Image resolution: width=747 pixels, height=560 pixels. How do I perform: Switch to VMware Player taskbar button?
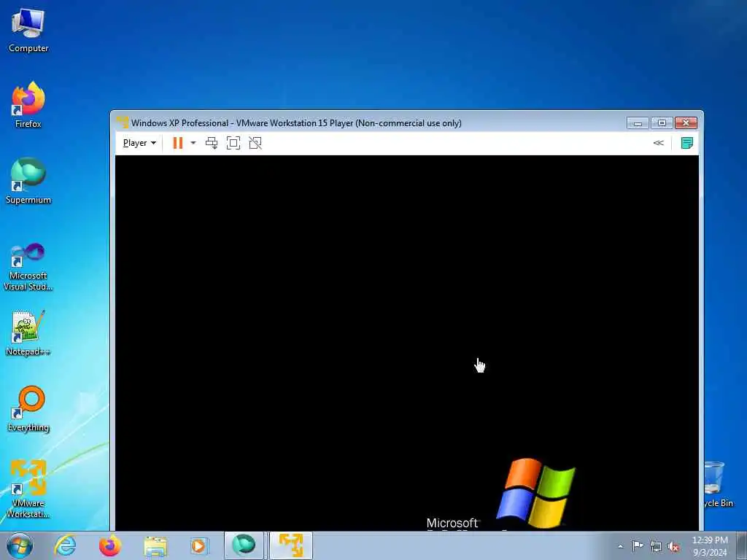point(290,545)
